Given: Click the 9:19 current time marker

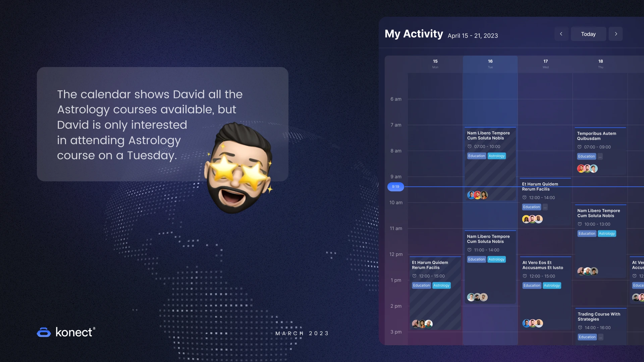Looking at the screenshot, I should (x=395, y=187).
